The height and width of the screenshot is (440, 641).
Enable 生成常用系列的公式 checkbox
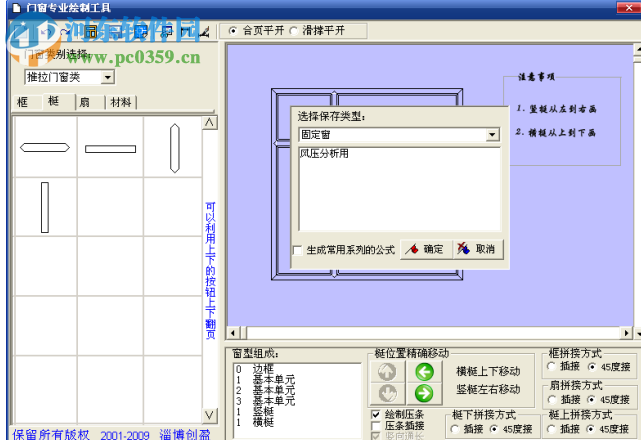pos(298,250)
